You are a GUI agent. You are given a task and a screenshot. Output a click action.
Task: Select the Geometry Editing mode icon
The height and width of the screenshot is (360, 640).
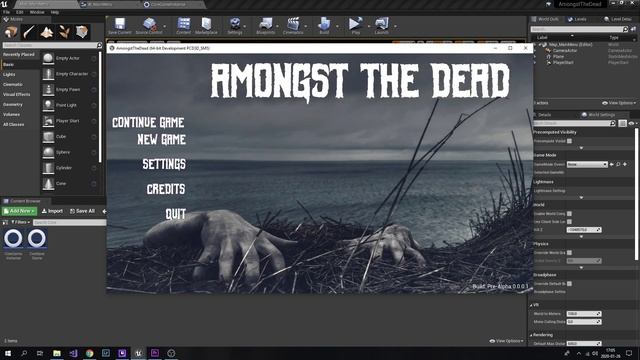82,32
